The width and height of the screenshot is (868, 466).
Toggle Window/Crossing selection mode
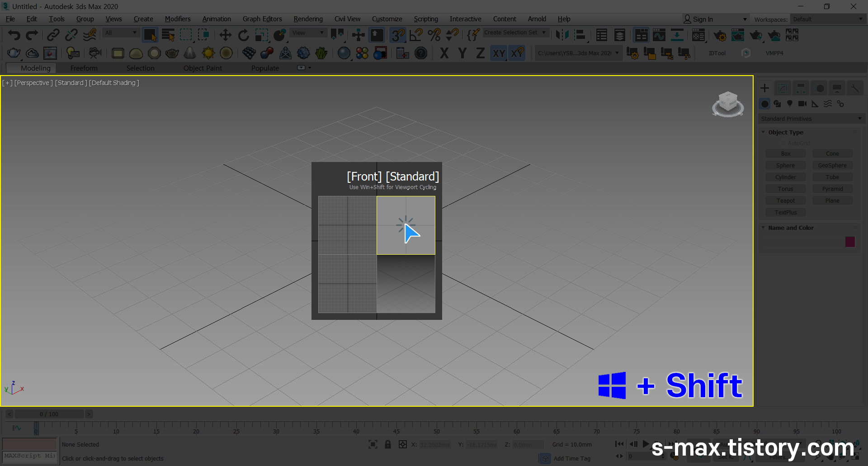click(x=204, y=35)
